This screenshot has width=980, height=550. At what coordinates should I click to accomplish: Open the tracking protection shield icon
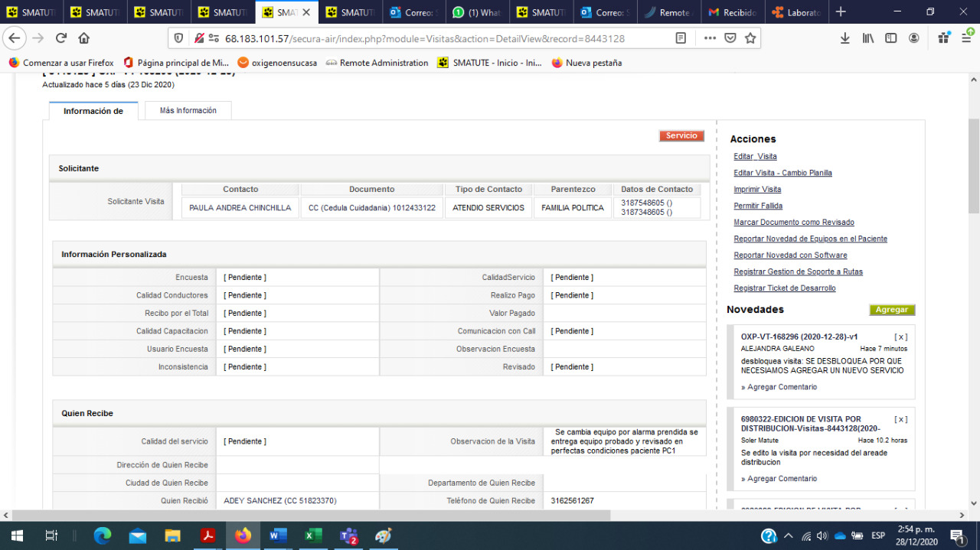coord(179,38)
